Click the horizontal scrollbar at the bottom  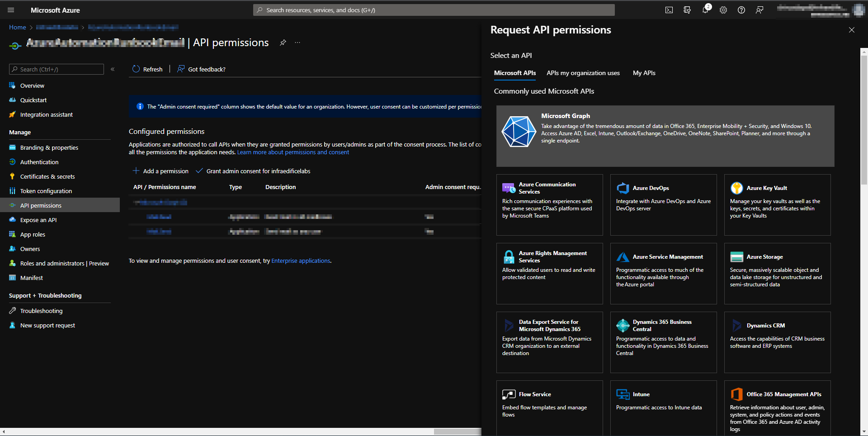click(x=458, y=431)
